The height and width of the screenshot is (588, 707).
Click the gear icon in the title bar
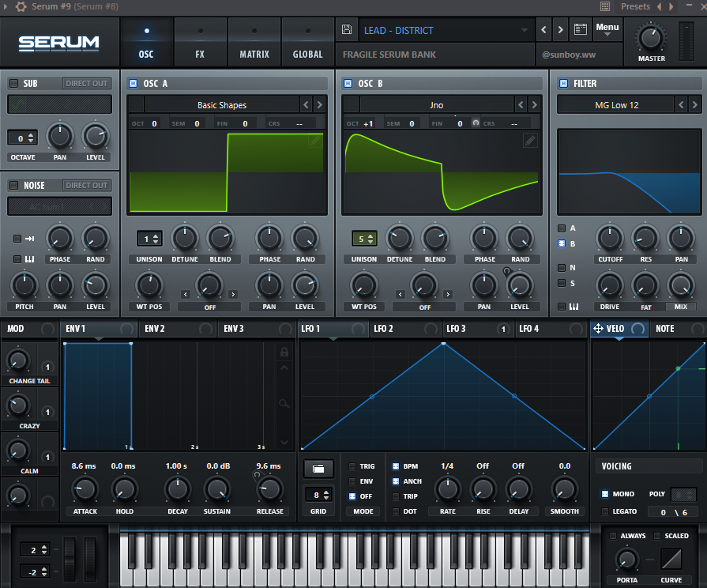pos(21,6)
